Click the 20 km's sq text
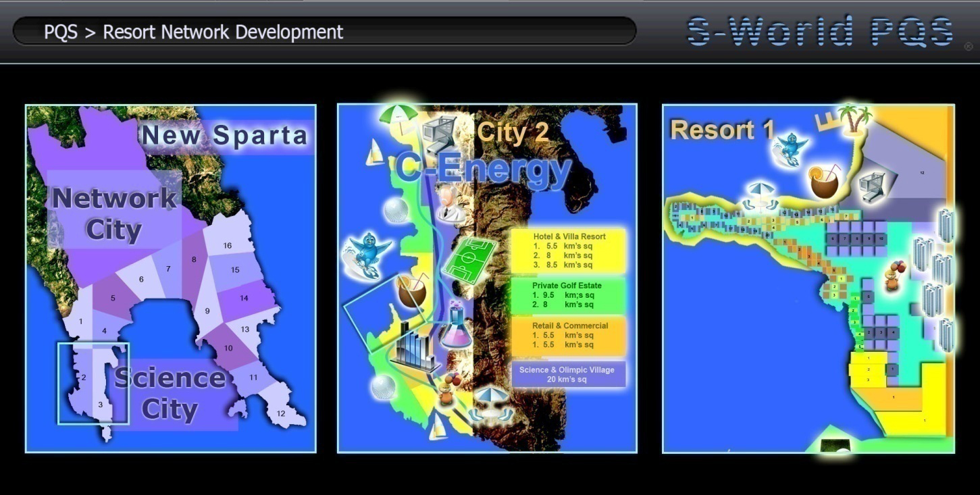The height and width of the screenshot is (495, 980). click(567, 380)
